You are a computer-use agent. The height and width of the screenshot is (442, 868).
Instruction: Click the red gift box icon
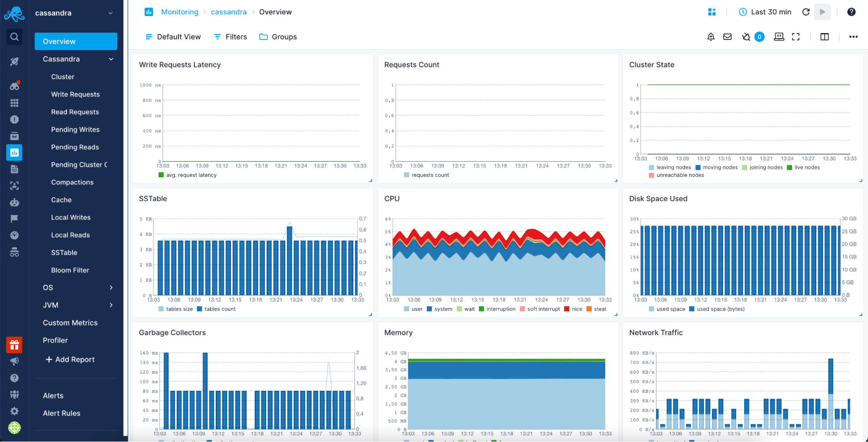pyautogui.click(x=14, y=345)
